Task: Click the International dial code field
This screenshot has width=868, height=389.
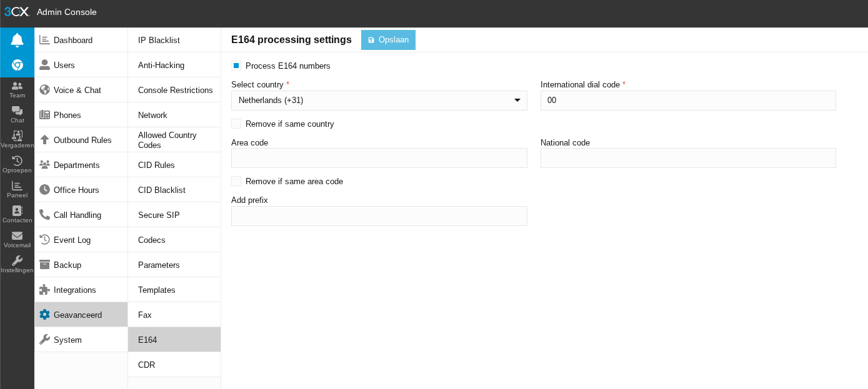Action: pos(687,101)
